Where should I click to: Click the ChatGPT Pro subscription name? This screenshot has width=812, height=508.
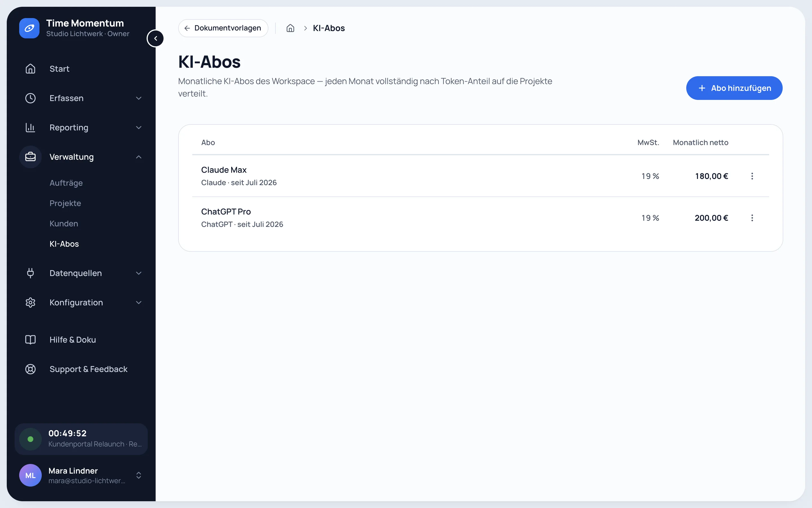pyautogui.click(x=226, y=211)
